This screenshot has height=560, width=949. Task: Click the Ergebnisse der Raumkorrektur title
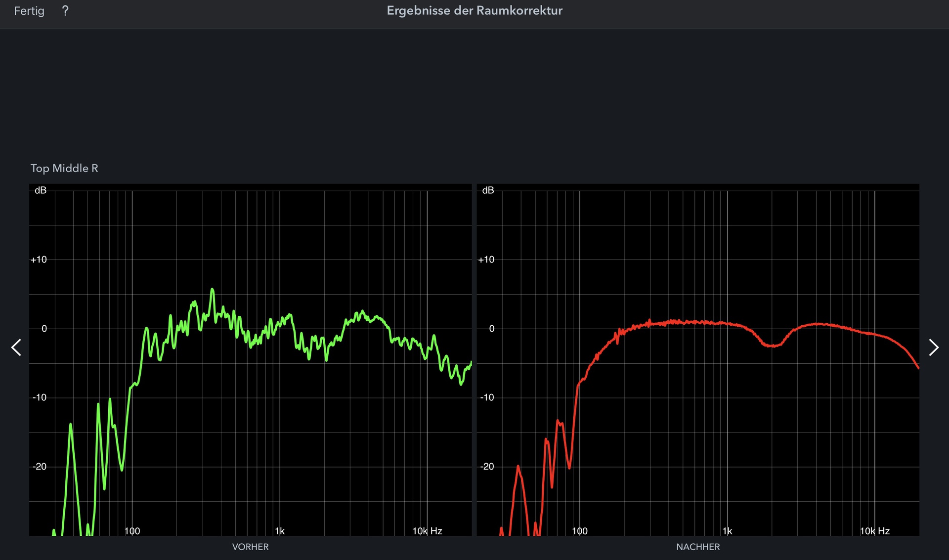click(x=474, y=11)
